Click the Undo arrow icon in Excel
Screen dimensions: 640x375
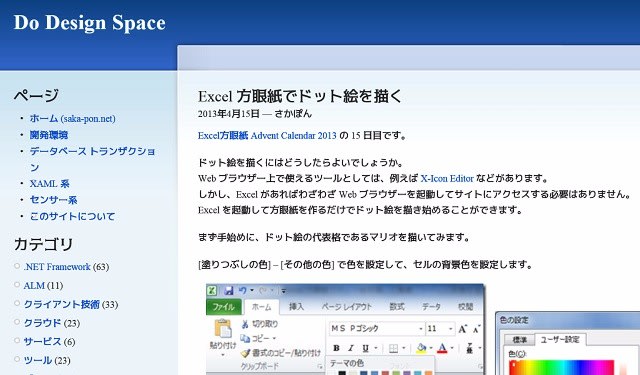pos(243,290)
